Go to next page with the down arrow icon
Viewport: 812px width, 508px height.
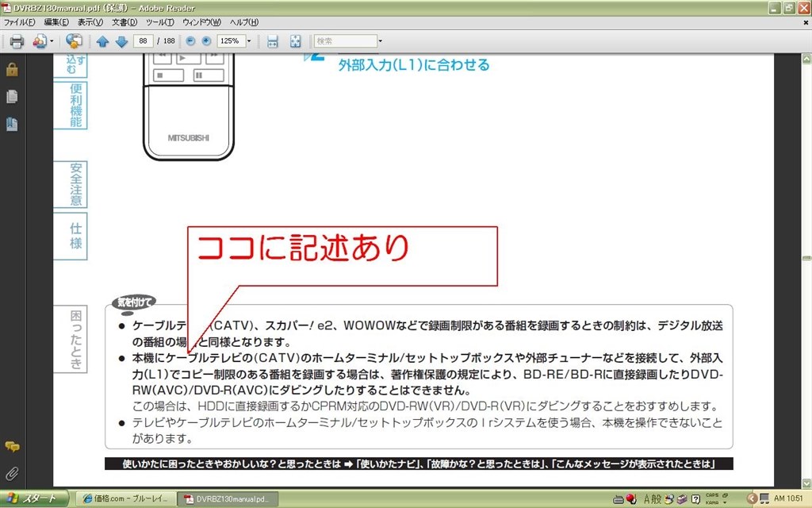coord(122,40)
